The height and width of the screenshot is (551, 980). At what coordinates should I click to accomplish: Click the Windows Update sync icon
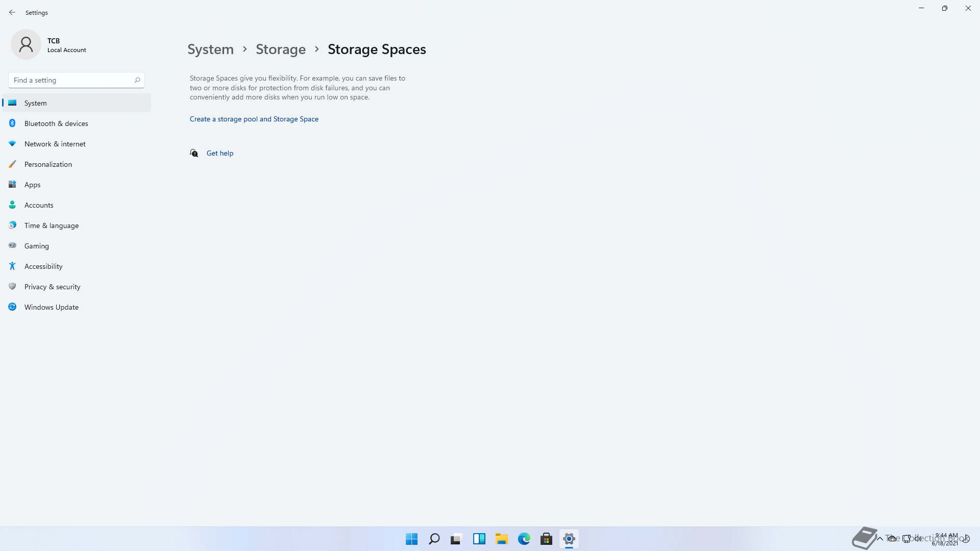[12, 307]
